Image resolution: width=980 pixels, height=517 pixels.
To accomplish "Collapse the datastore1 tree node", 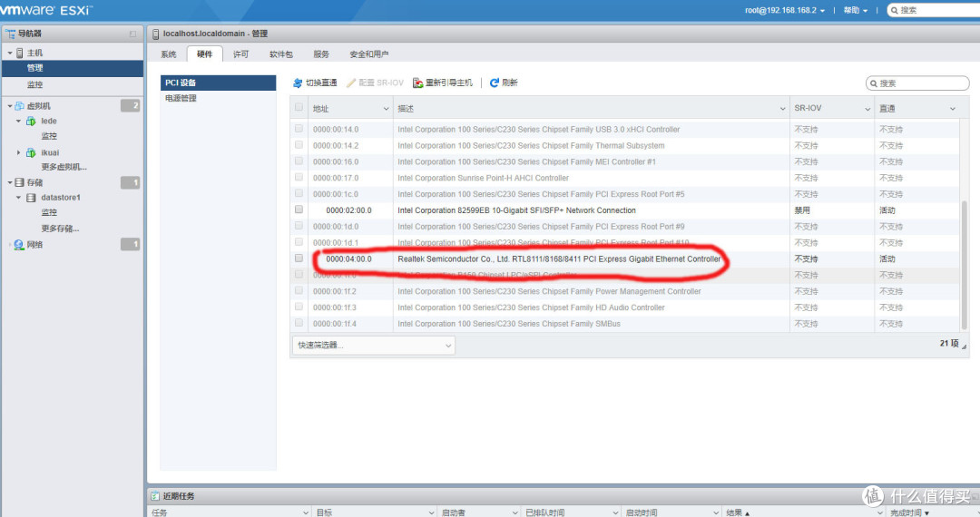I will point(19,198).
